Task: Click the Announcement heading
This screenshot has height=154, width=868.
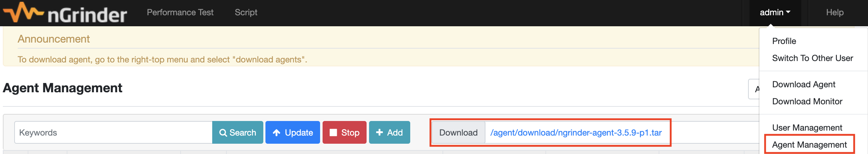Action: [x=54, y=39]
